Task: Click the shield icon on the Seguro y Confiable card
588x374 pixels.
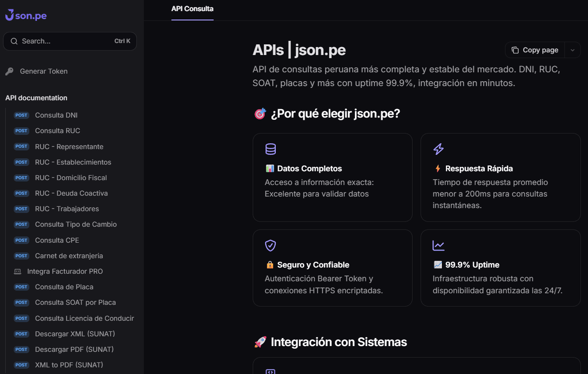Action: (270, 245)
